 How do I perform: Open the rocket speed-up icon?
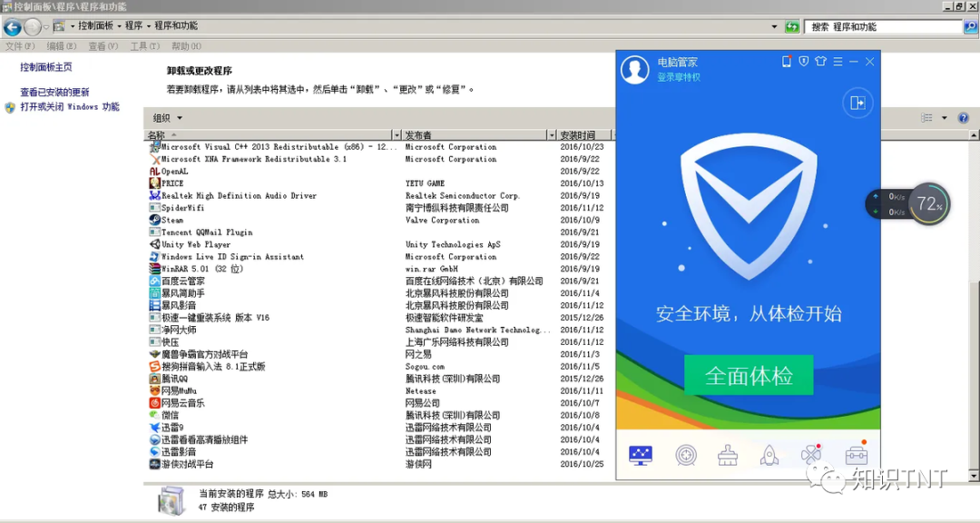[769, 455]
